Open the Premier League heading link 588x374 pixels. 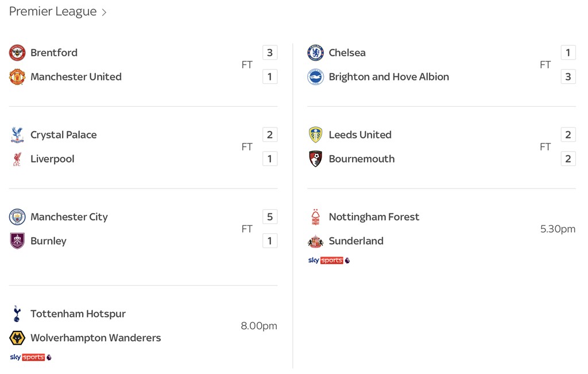[x=53, y=11]
